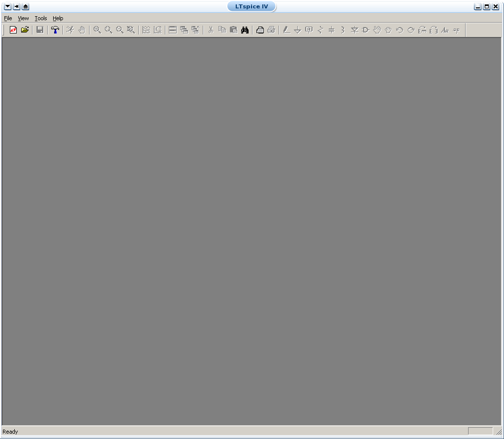Open the File menu

8,18
